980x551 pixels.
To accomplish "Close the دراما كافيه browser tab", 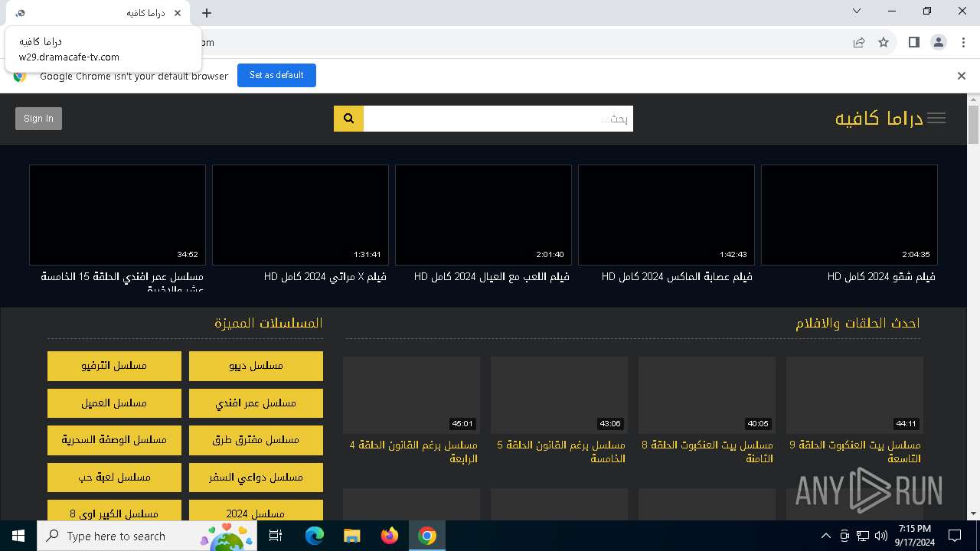I will pyautogui.click(x=178, y=13).
